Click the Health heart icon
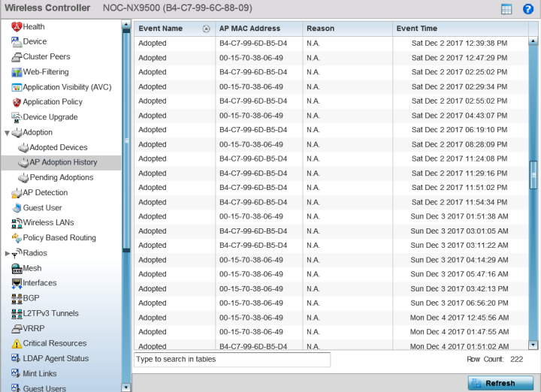Image resolution: width=541 pixels, height=392 pixels. [17, 26]
